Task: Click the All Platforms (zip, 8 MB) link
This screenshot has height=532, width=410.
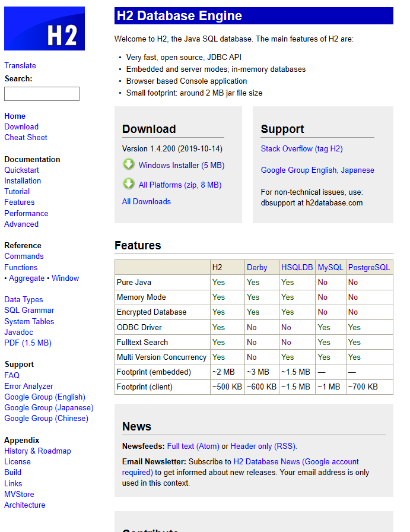Action: [x=180, y=185]
